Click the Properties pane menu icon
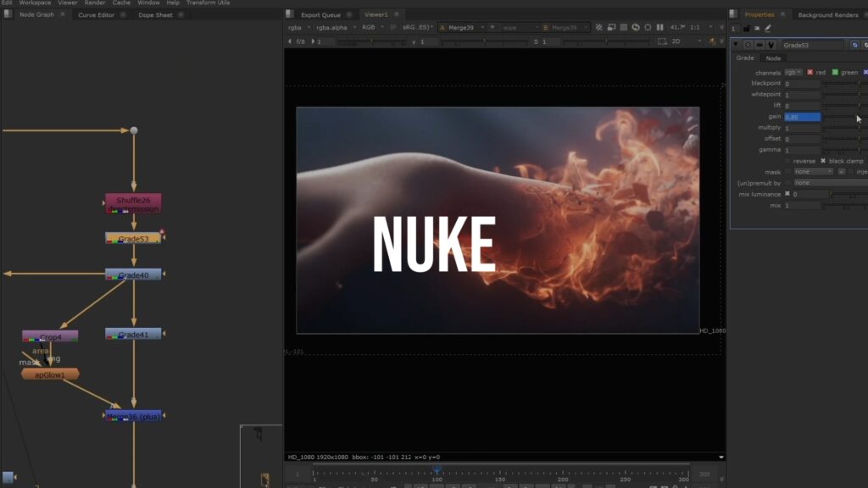868x488 pixels. click(733, 14)
